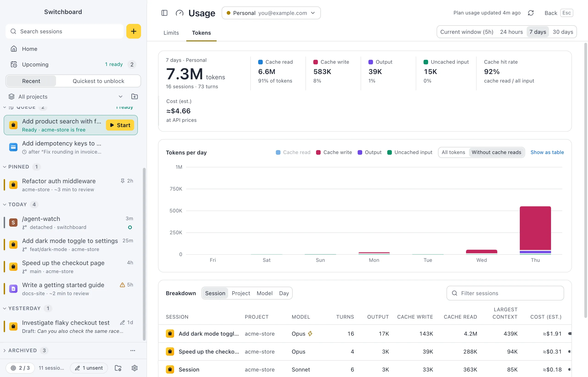Switch breakdown to Model
The image size is (588, 377).
coord(264,293)
